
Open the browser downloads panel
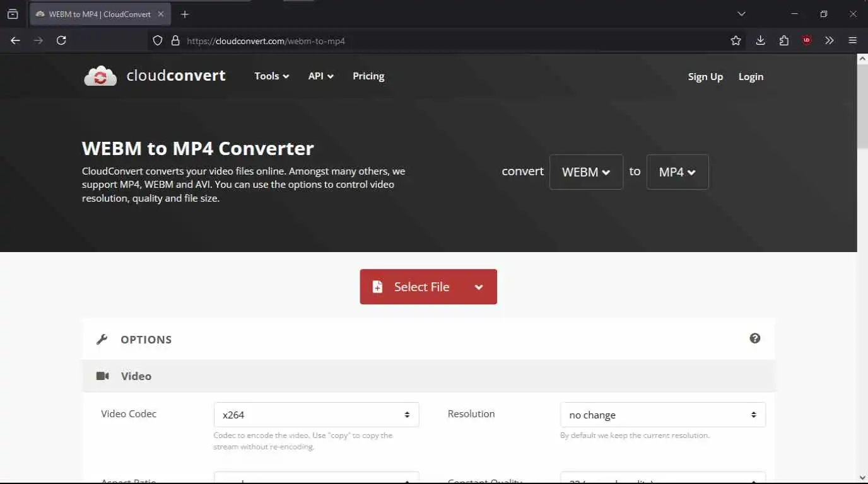[x=760, y=40]
